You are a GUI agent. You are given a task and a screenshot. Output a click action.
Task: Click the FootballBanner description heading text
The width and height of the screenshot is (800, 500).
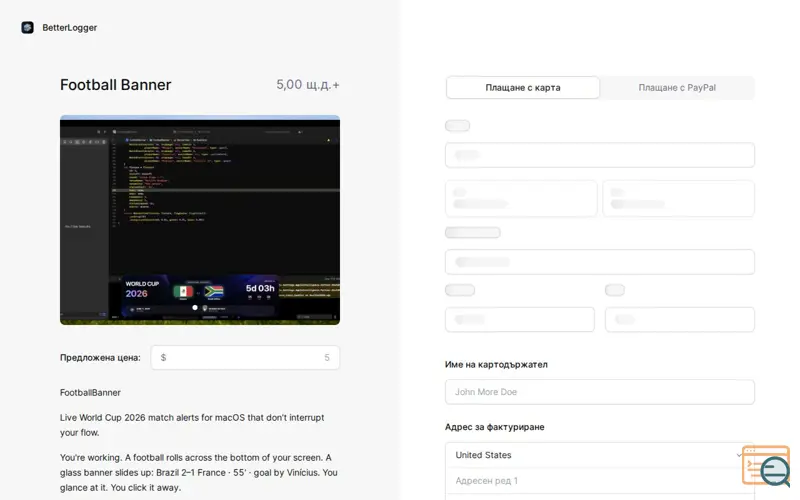[x=90, y=392]
